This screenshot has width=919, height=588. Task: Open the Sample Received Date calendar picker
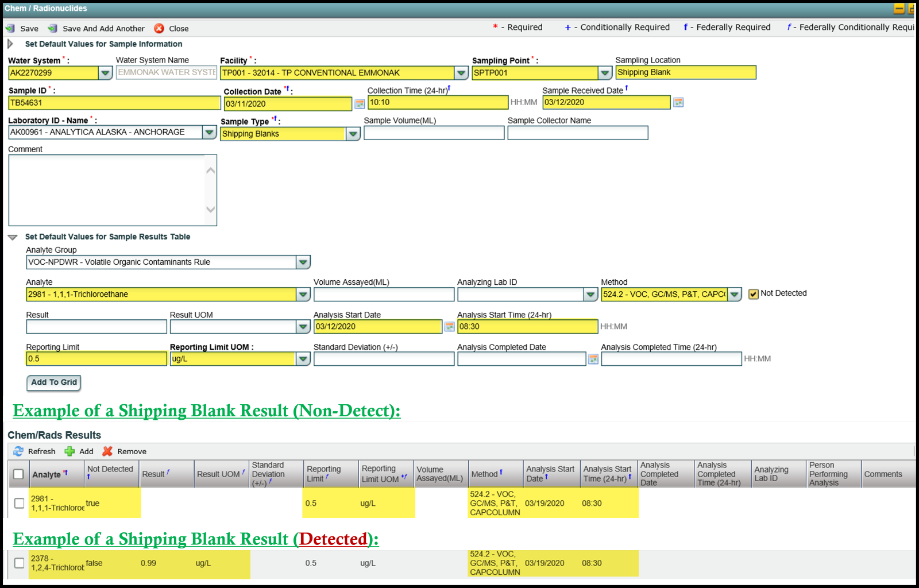(678, 102)
